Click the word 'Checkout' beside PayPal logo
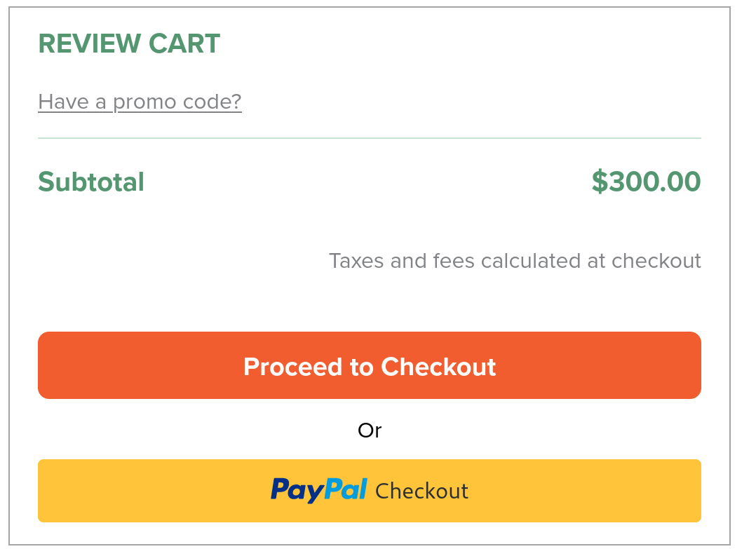 pos(422,492)
